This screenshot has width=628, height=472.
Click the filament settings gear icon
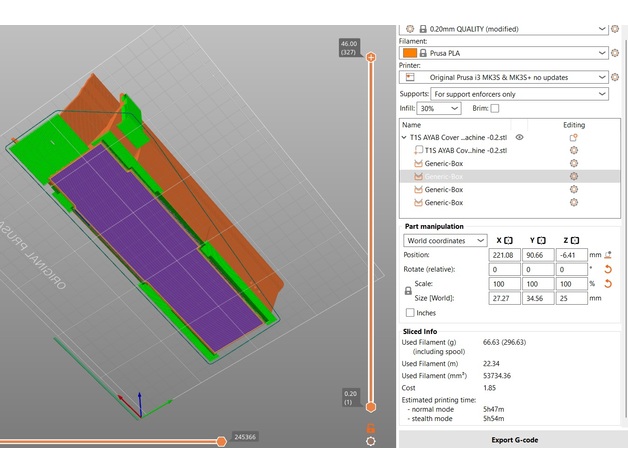(615, 52)
